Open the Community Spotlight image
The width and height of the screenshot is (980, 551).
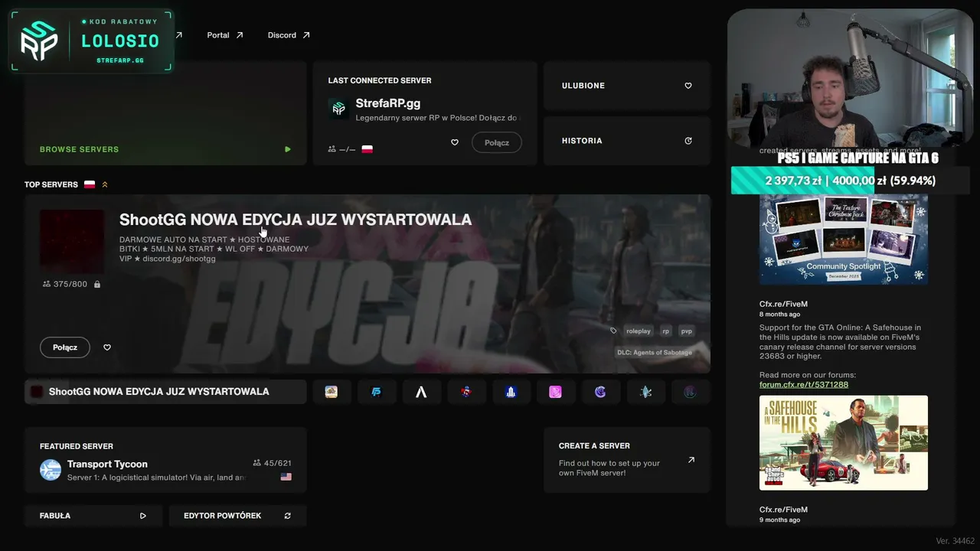click(x=844, y=238)
